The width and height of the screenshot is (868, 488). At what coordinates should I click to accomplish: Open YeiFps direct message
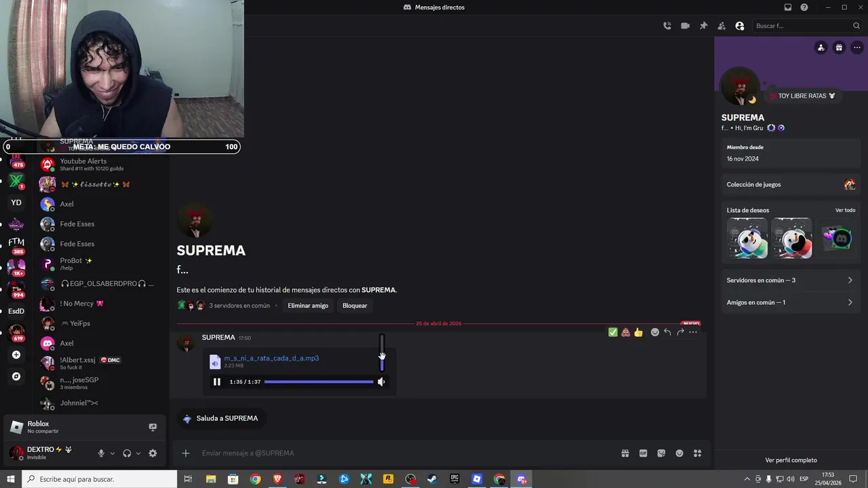pyautogui.click(x=100, y=323)
